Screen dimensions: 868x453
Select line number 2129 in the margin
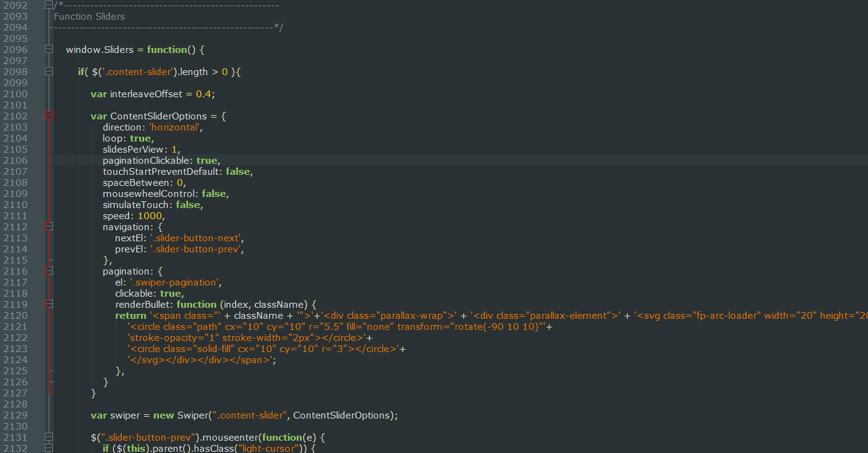coord(15,415)
